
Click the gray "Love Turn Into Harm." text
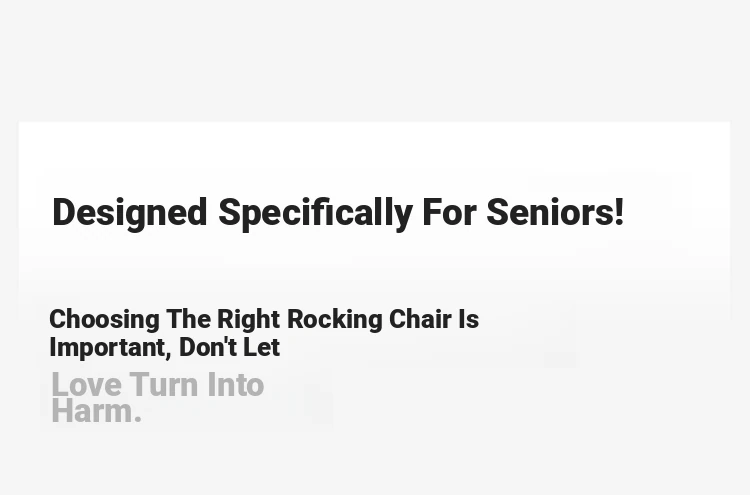(157, 397)
